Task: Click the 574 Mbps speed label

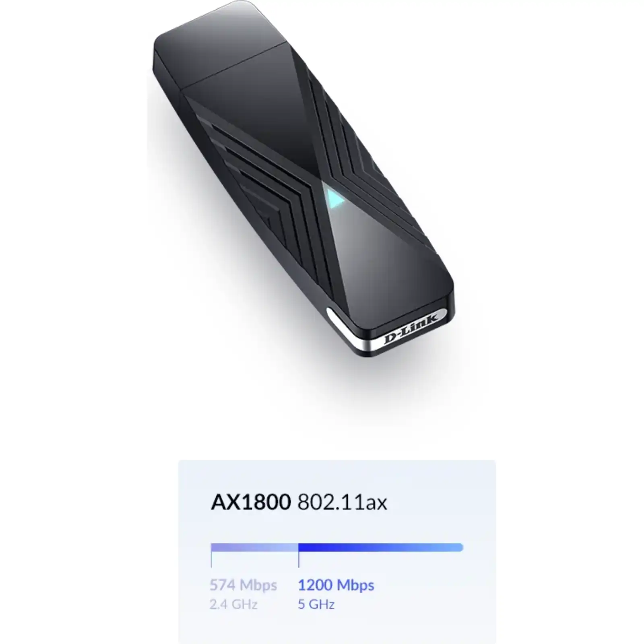Action: coord(243,585)
